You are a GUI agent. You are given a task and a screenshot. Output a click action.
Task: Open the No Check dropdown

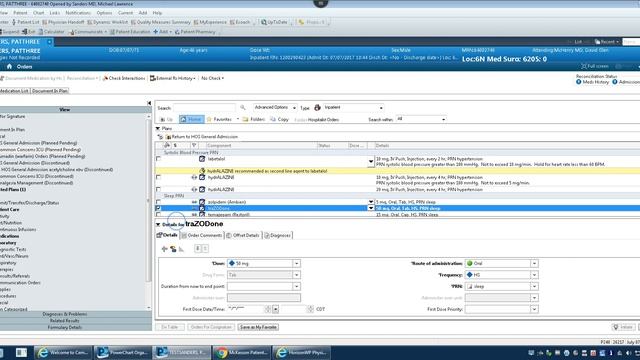(212, 78)
